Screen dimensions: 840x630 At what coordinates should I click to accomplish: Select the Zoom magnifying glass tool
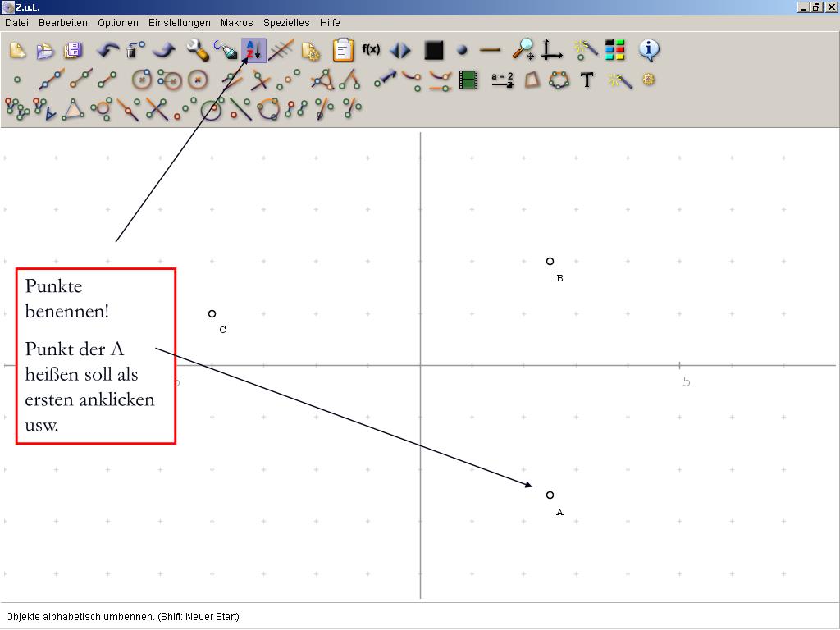coord(523,48)
